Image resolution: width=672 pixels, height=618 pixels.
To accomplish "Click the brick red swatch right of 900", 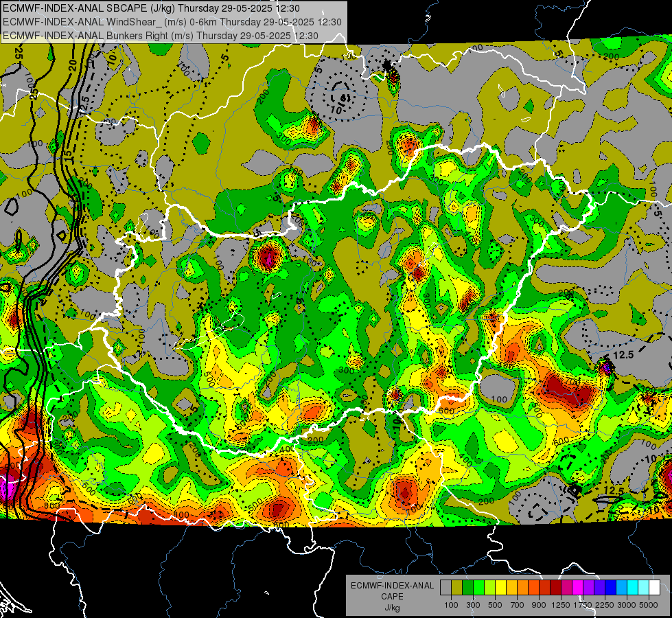I will click(x=545, y=588).
